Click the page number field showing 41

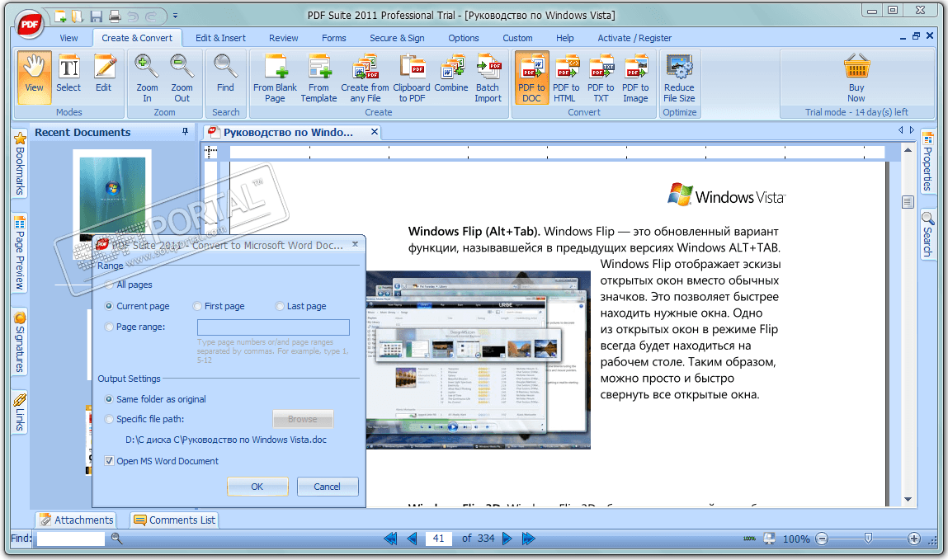click(x=439, y=539)
